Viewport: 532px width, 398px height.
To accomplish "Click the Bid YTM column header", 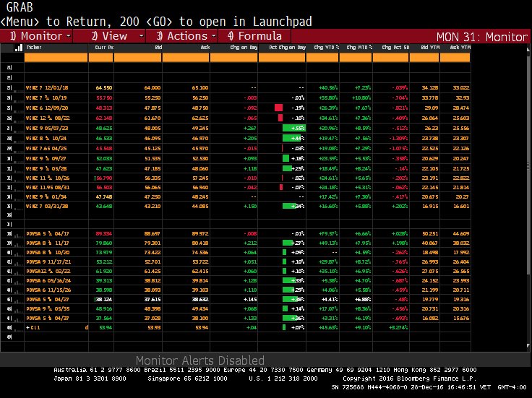I will click(430, 48).
